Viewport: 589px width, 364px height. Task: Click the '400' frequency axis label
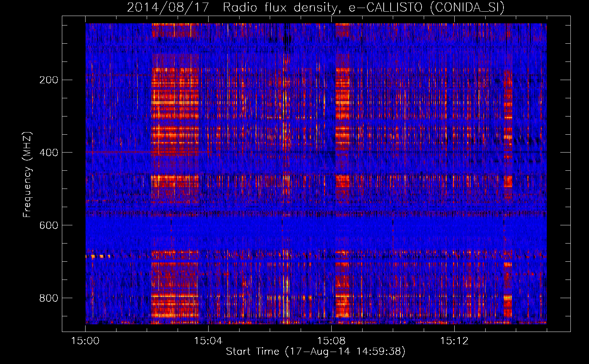pyautogui.click(x=49, y=153)
